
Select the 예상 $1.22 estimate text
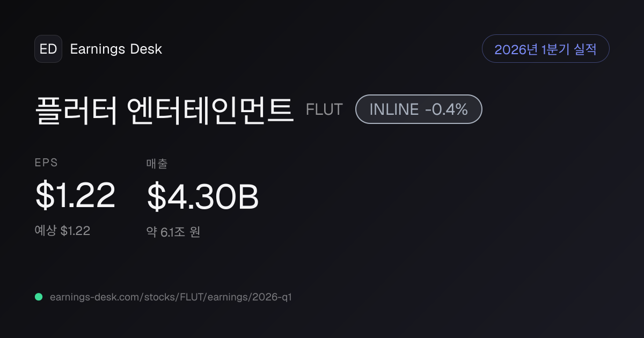pos(62,231)
